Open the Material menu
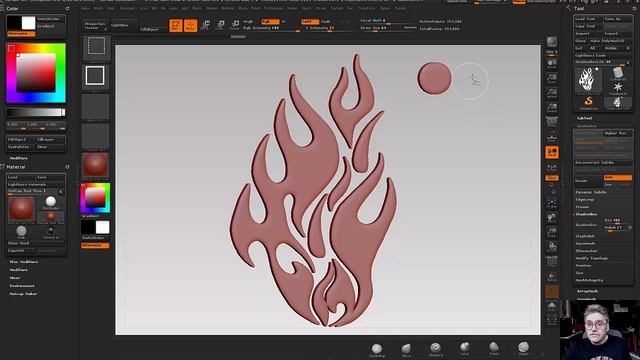 tap(227, 8)
